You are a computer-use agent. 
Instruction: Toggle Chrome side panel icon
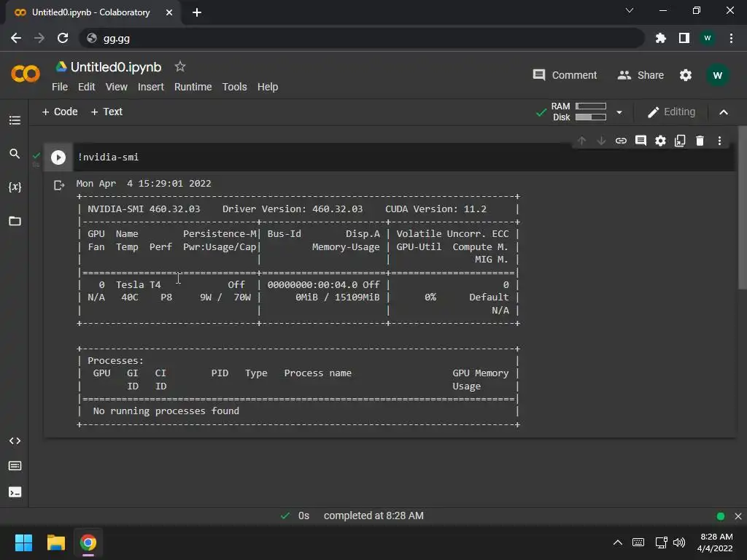684,38
